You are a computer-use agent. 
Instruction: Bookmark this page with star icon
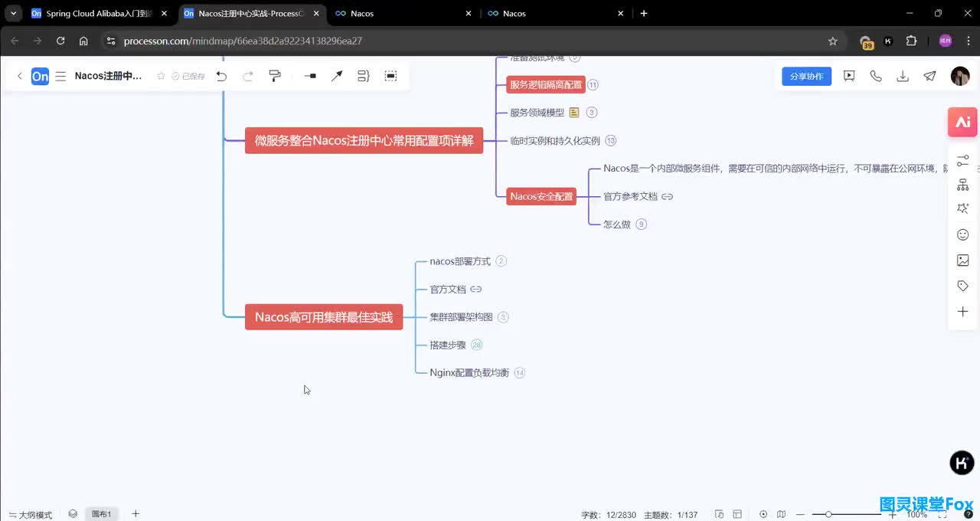pos(833,41)
